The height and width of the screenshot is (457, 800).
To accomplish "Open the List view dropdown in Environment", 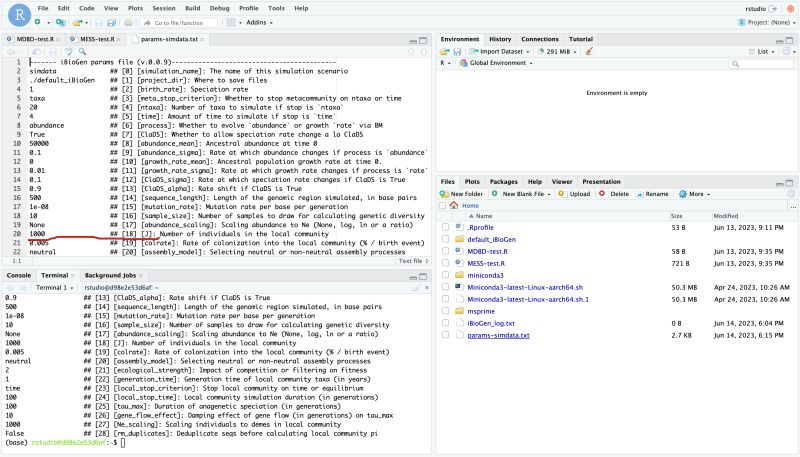I will click(762, 52).
